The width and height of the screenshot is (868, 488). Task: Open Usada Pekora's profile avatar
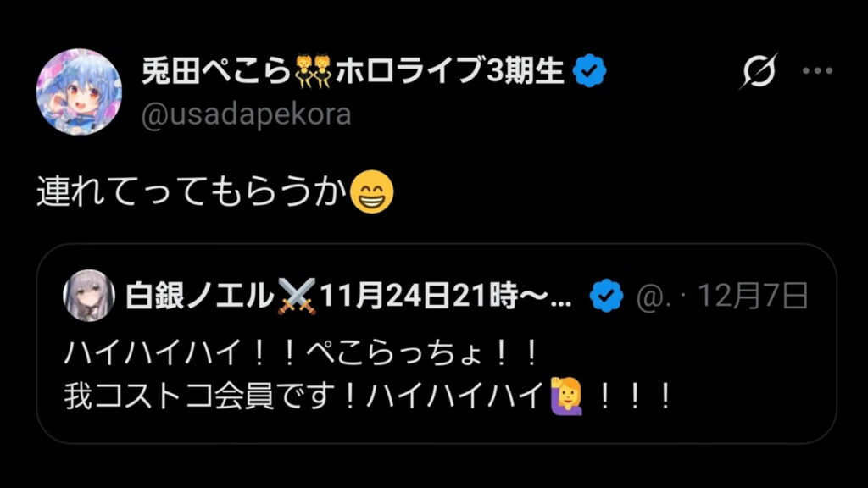pyautogui.click(x=79, y=91)
